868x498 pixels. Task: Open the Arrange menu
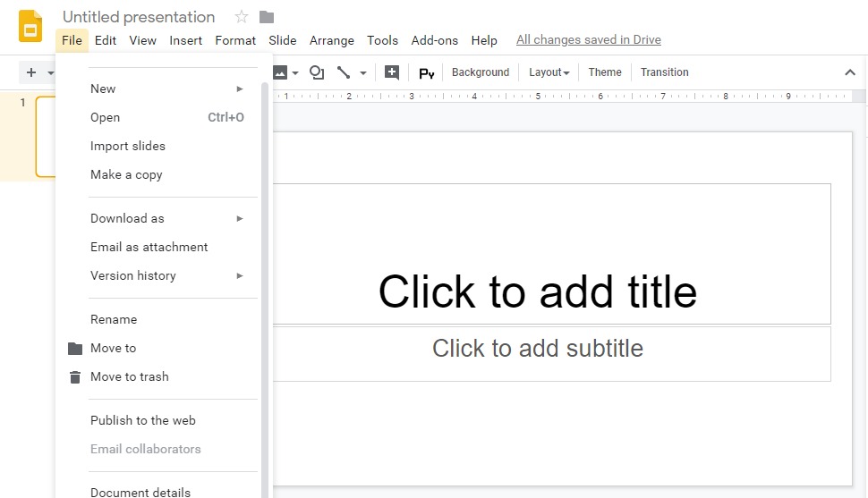click(x=332, y=40)
